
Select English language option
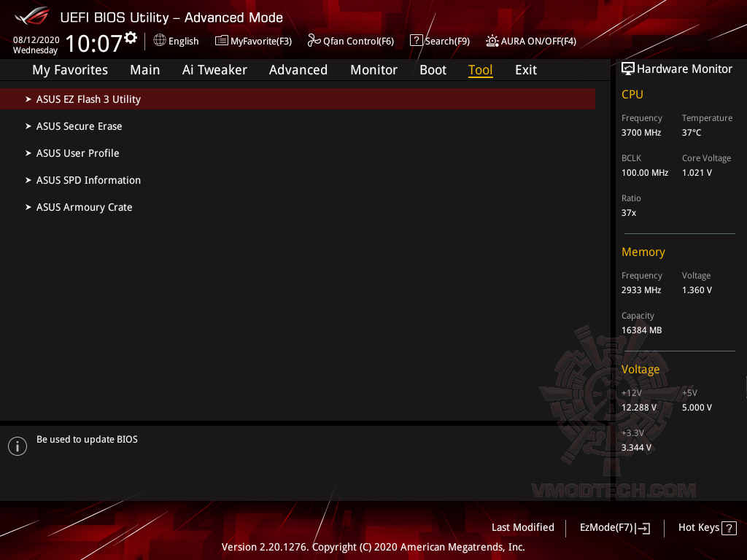pos(183,41)
